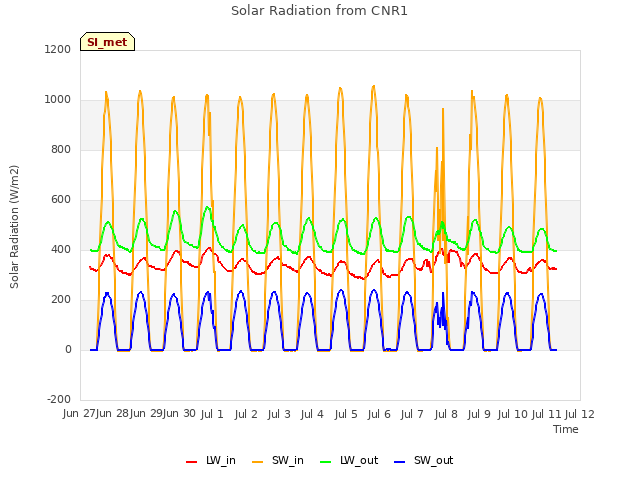
Task: Click the Jul 2 x-axis tick label
Action: pyautogui.click(x=246, y=414)
